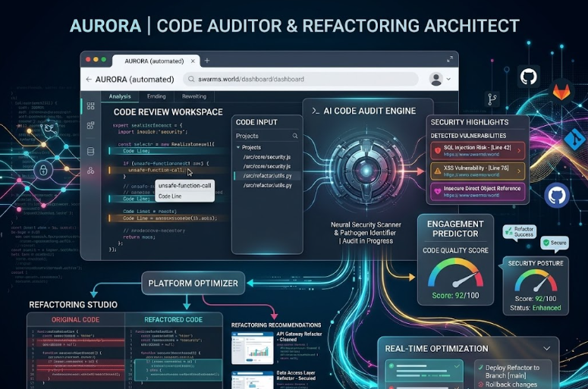The height and width of the screenshot is (389, 588).
Task: Open the connected-nodes sidebar icon
Action: (91, 171)
